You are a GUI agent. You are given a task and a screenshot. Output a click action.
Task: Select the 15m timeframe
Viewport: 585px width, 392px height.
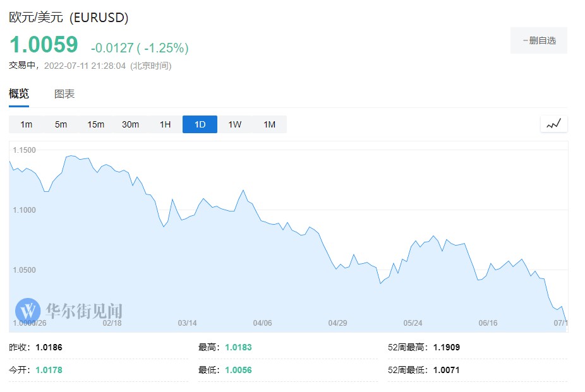coord(95,124)
